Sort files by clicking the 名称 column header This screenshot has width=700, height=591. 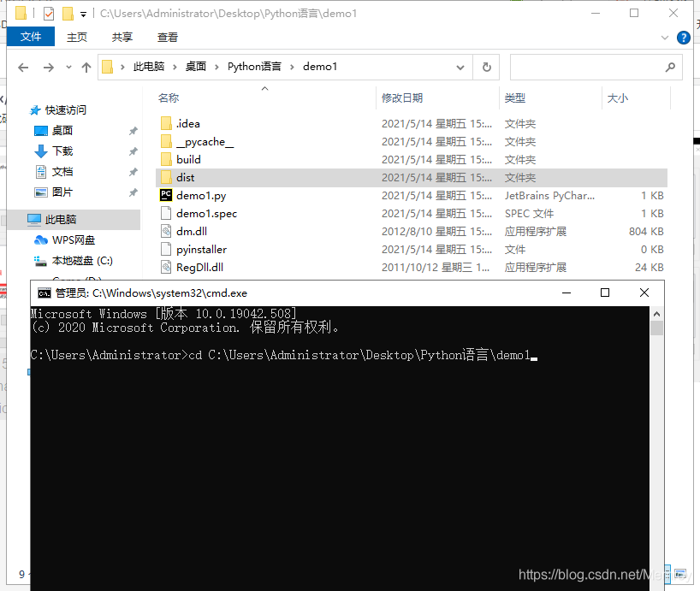(169, 98)
